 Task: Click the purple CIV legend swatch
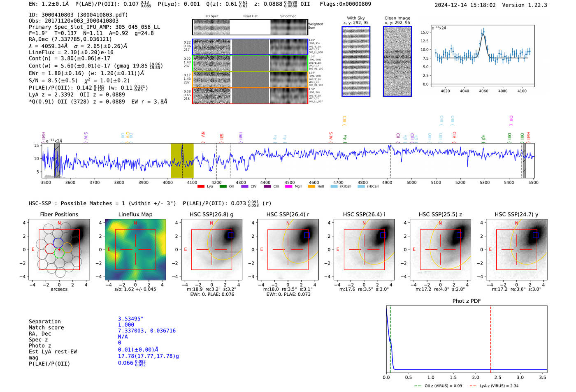[245, 186]
